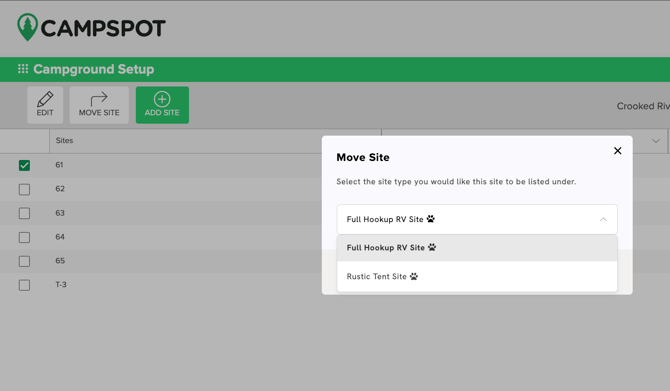Image resolution: width=670 pixels, height=391 pixels.
Task: Select the site 62 row label
Action: (60, 188)
